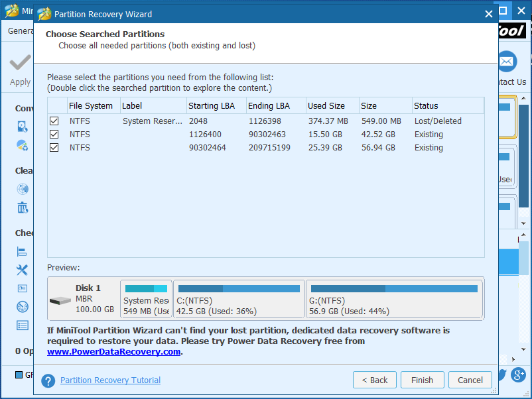Click the disk properties list icon in sidebar
532x399 pixels.
pos(23,325)
